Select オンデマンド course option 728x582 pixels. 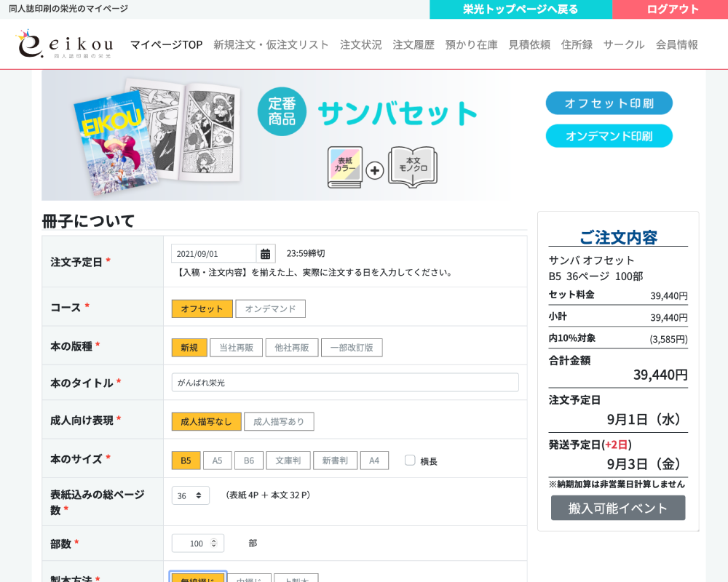point(270,309)
